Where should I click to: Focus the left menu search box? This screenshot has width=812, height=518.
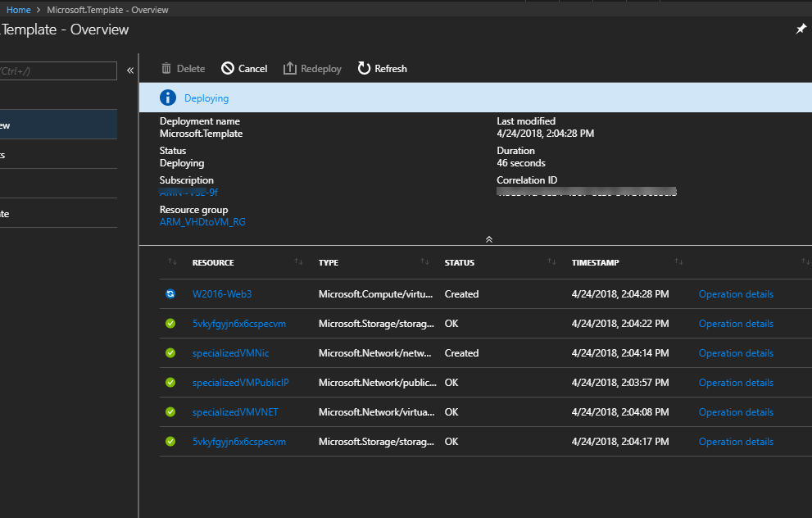click(58, 71)
